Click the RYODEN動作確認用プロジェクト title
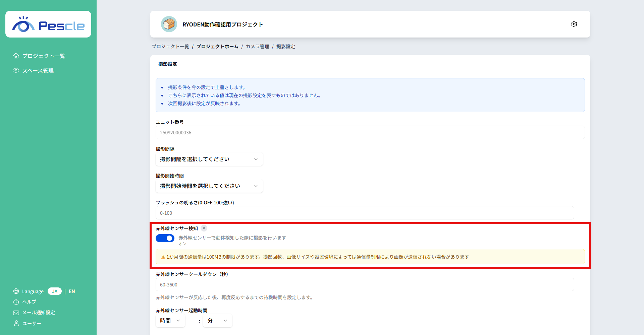 pyautogui.click(x=223, y=24)
